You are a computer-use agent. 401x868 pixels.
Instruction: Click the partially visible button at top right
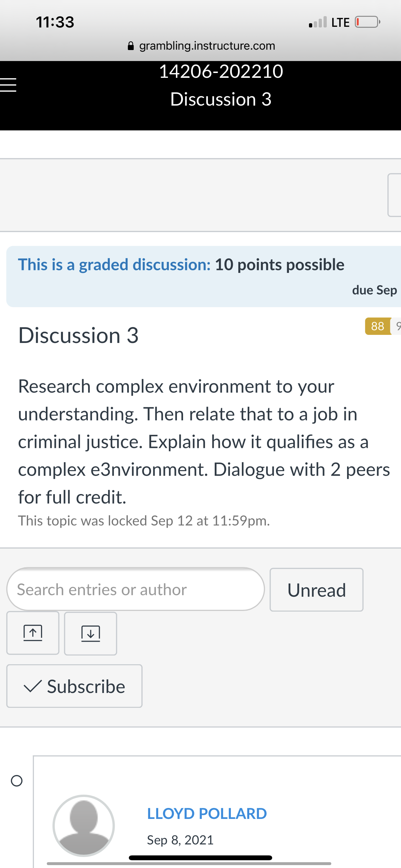(x=394, y=195)
